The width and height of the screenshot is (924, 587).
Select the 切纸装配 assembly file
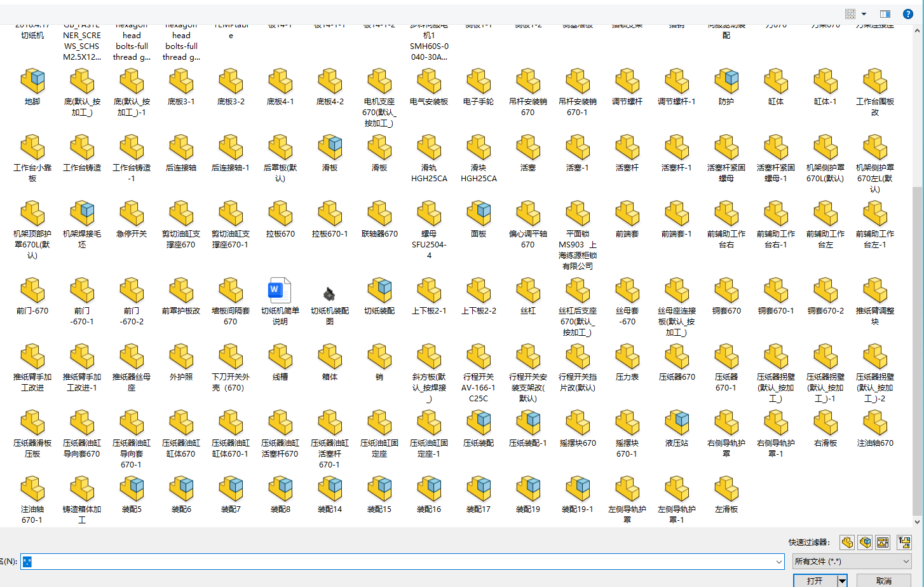click(x=379, y=298)
